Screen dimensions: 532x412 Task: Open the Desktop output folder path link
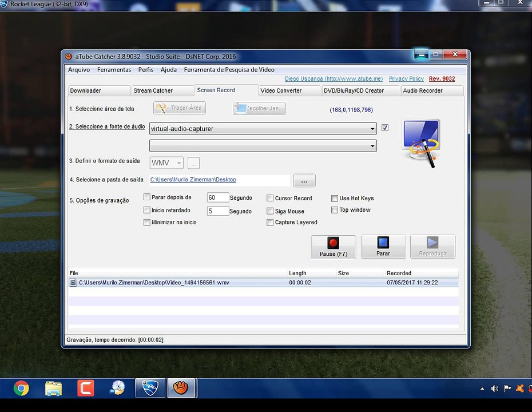pos(193,180)
